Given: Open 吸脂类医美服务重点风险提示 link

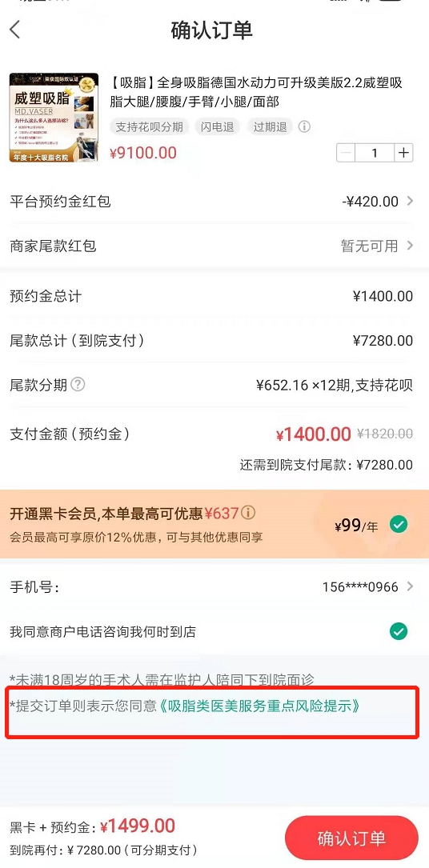Looking at the screenshot, I should click(x=259, y=706).
